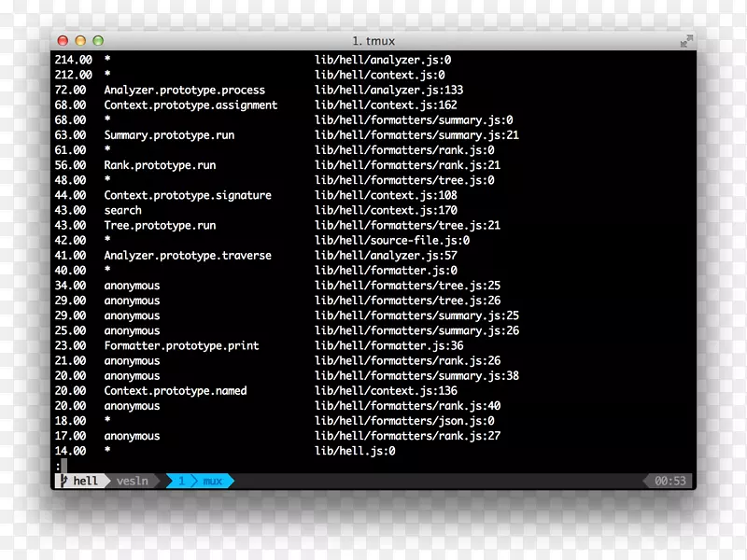Click path lib/hell/formatters/rank.js:26
Viewport: 747px width, 560px height.
[x=408, y=360]
